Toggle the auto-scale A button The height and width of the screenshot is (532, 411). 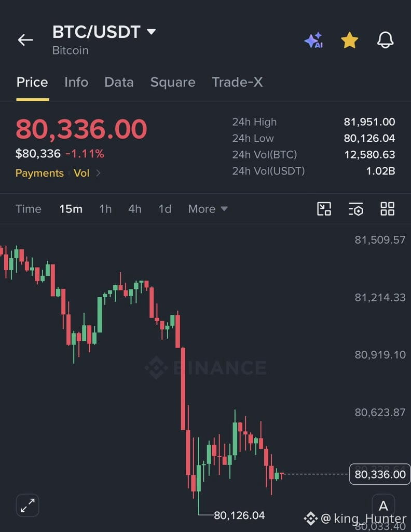[x=383, y=506]
